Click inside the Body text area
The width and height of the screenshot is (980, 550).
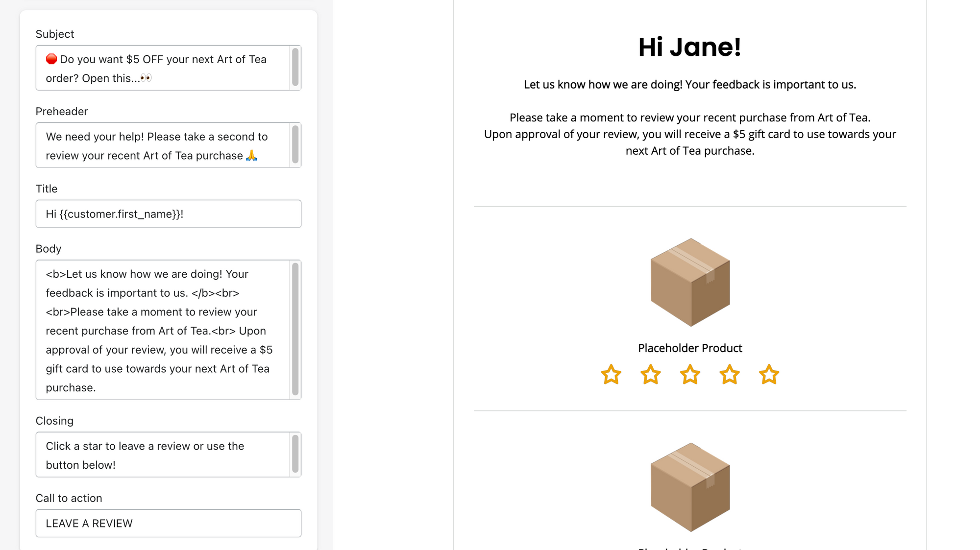click(163, 330)
